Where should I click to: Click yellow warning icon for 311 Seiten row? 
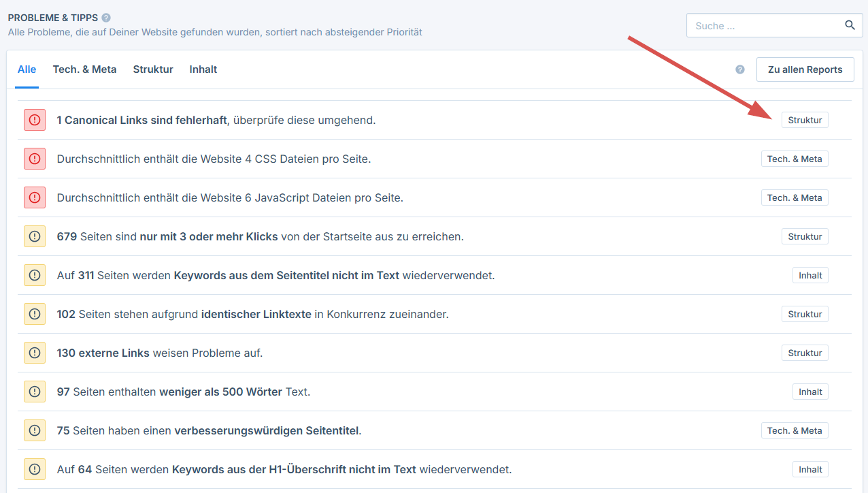coord(35,275)
